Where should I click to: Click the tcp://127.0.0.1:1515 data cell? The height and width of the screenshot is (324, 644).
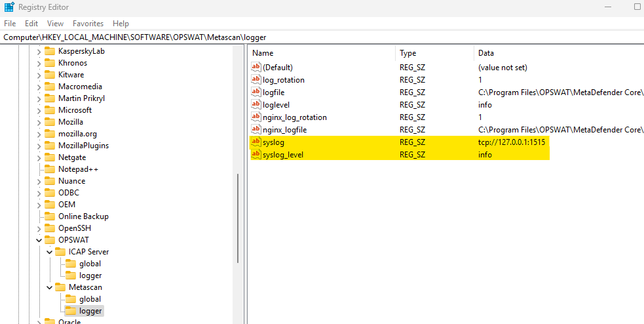(x=513, y=142)
